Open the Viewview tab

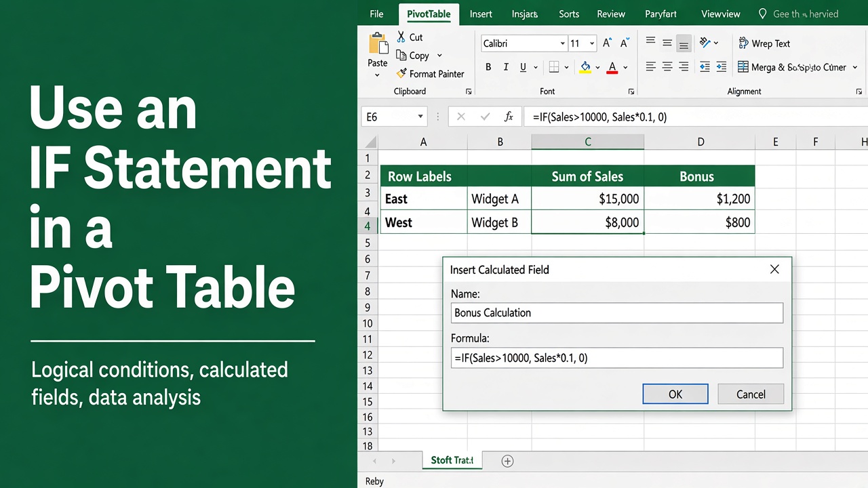point(722,14)
